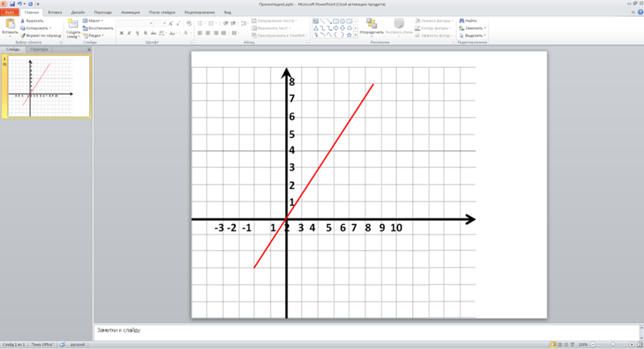The height and width of the screenshot is (349, 644).
Task: Click increase font size icon
Action: click(171, 23)
